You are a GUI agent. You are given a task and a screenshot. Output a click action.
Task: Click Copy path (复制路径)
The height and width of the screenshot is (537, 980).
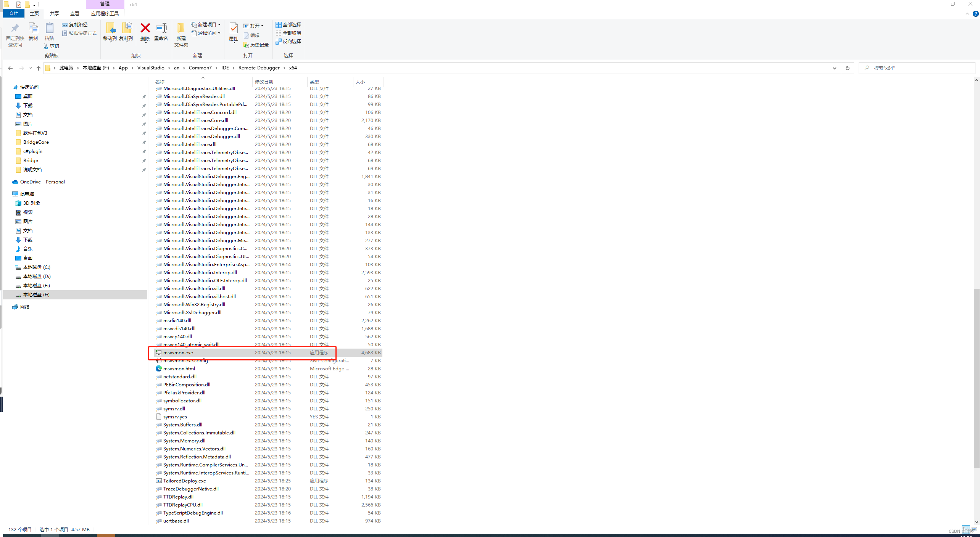tap(75, 24)
